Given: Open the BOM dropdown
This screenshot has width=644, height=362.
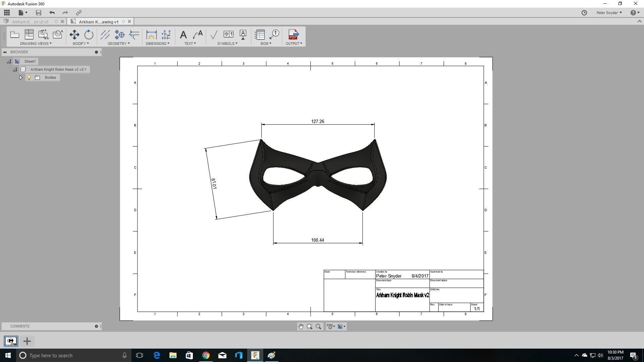Looking at the screenshot, I should coord(266,44).
